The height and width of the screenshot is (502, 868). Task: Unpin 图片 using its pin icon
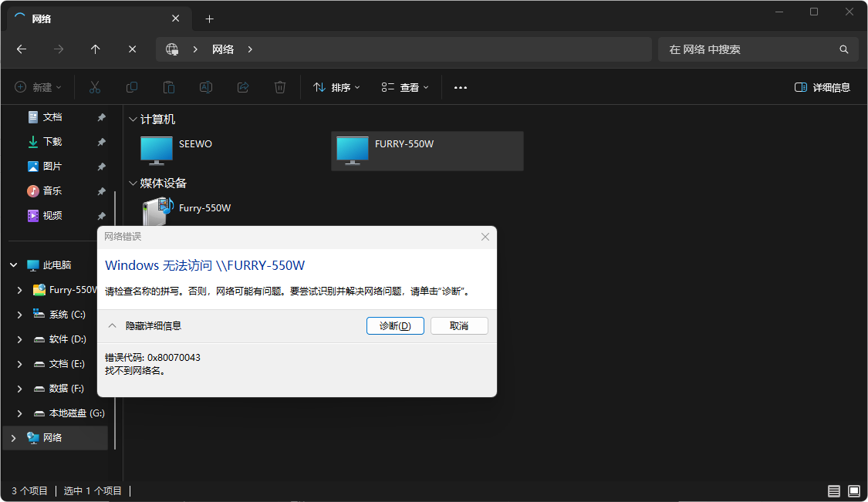point(101,167)
